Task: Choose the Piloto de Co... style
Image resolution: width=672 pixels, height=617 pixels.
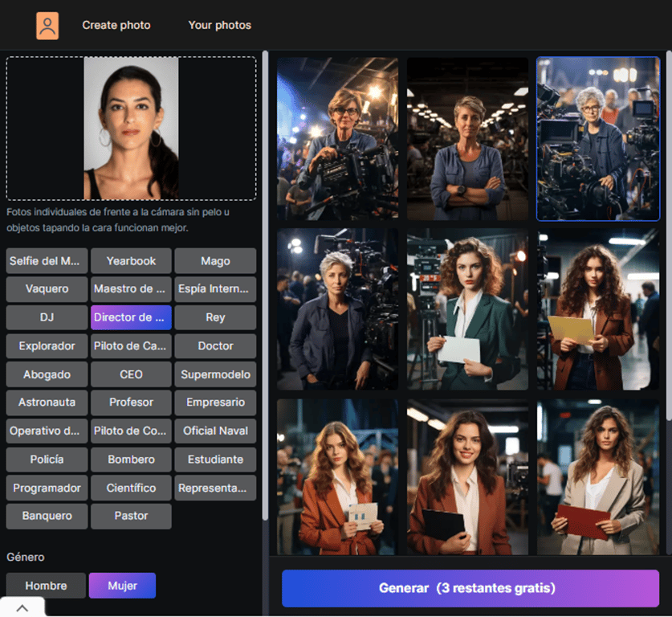Action: [131, 431]
